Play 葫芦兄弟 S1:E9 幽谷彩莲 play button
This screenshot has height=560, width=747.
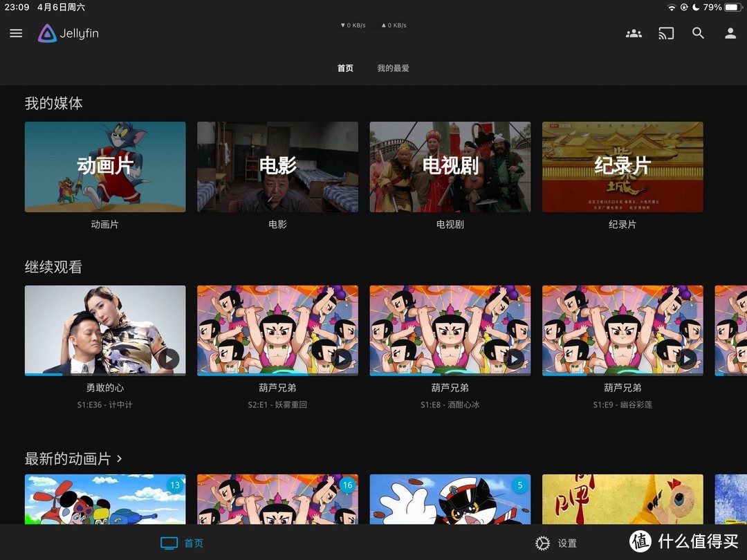(686, 359)
